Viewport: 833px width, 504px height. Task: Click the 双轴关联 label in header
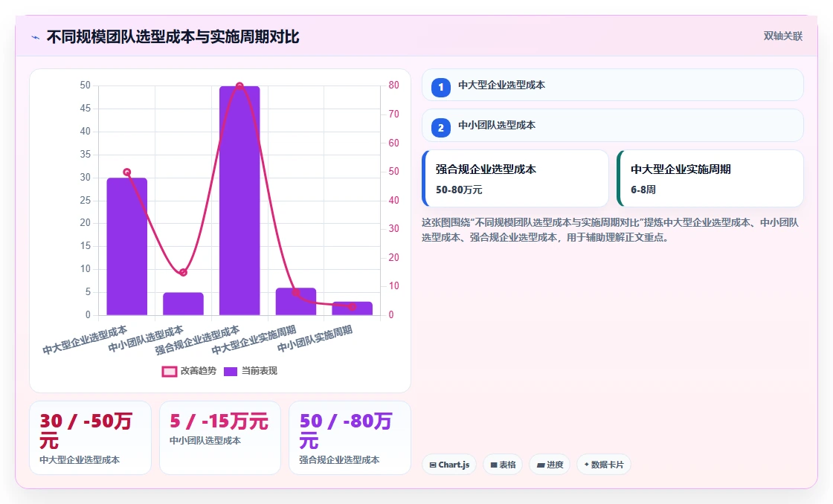click(783, 36)
